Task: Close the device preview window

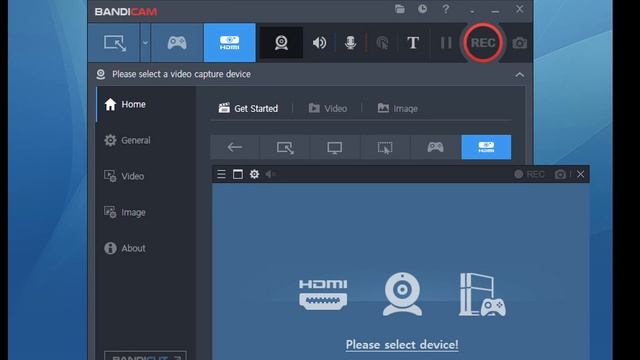Action: (580, 174)
